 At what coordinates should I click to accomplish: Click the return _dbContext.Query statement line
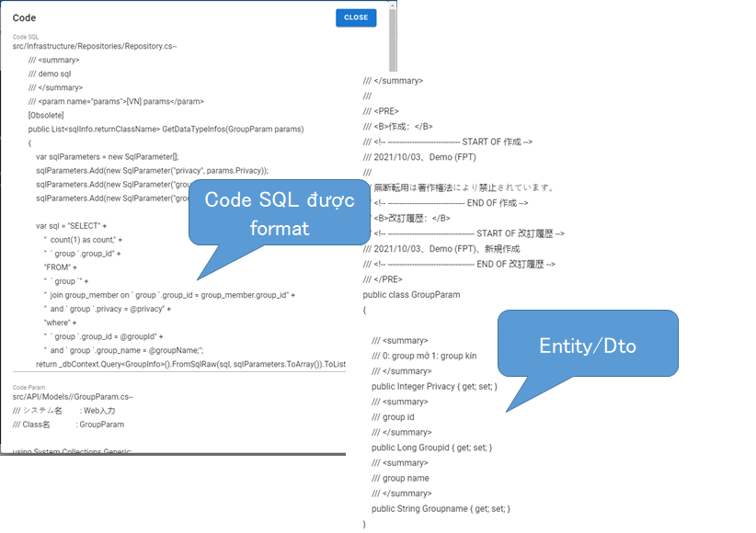tap(193, 364)
